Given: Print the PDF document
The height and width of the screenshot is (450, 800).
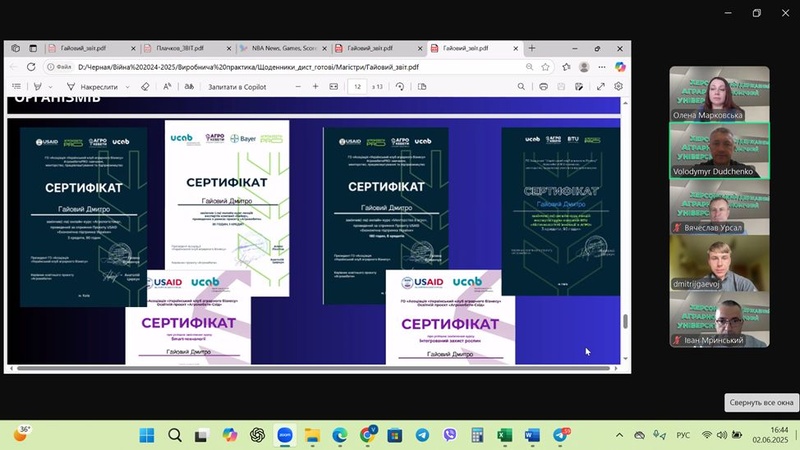Looking at the screenshot, I should pos(543,87).
